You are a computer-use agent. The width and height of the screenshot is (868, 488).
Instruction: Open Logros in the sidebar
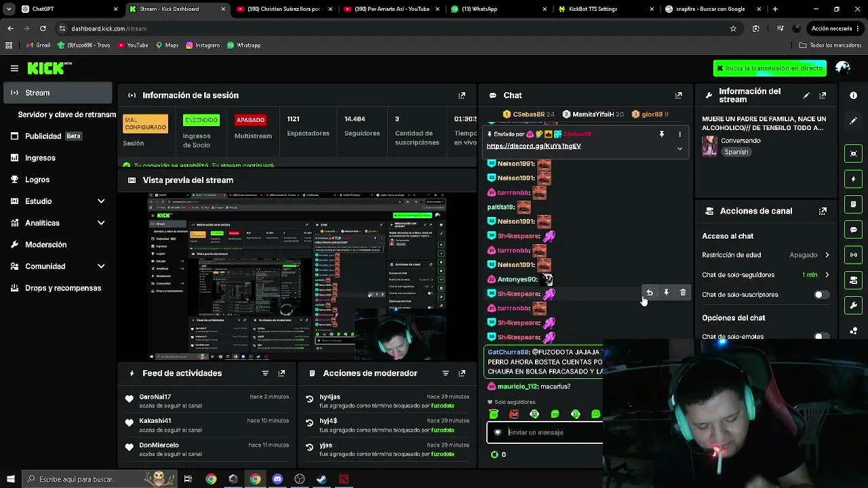(x=58, y=180)
